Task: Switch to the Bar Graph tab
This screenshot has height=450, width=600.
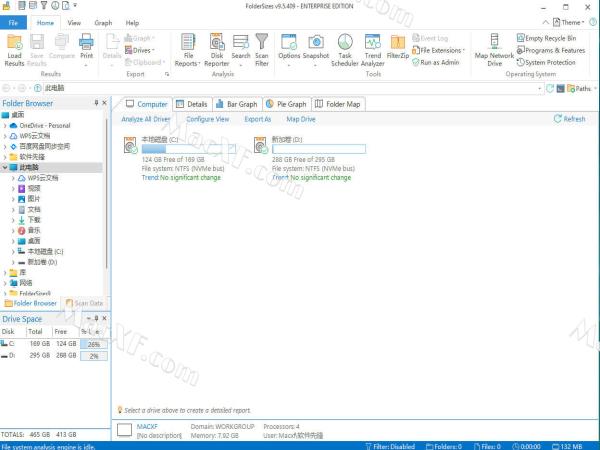Action: (x=236, y=104)
